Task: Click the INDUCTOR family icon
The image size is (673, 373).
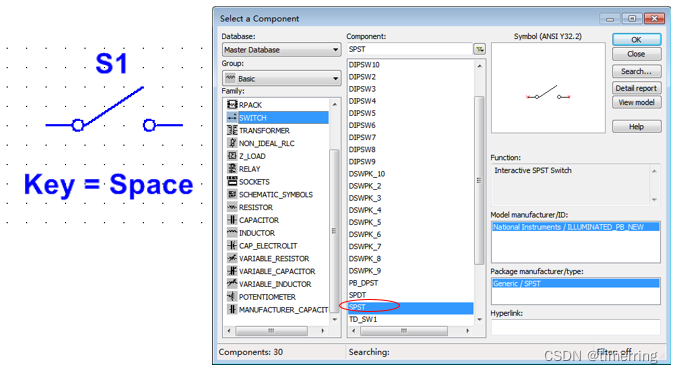Action: pyautogui.click(x=232, y=233)
